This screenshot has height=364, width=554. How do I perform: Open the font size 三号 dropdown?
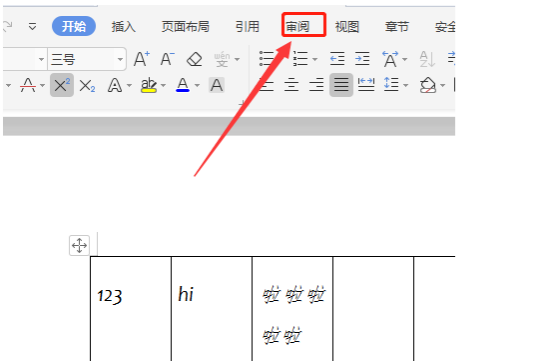[x=120, y=59]
